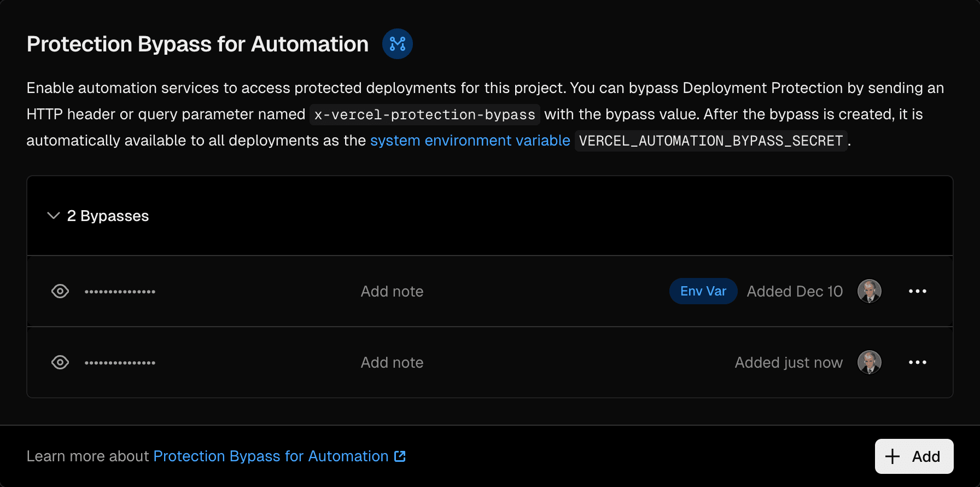980x487 pixels.
Task: Collapse the 2 Bypasses list chevron
Action: click(54, 216)
